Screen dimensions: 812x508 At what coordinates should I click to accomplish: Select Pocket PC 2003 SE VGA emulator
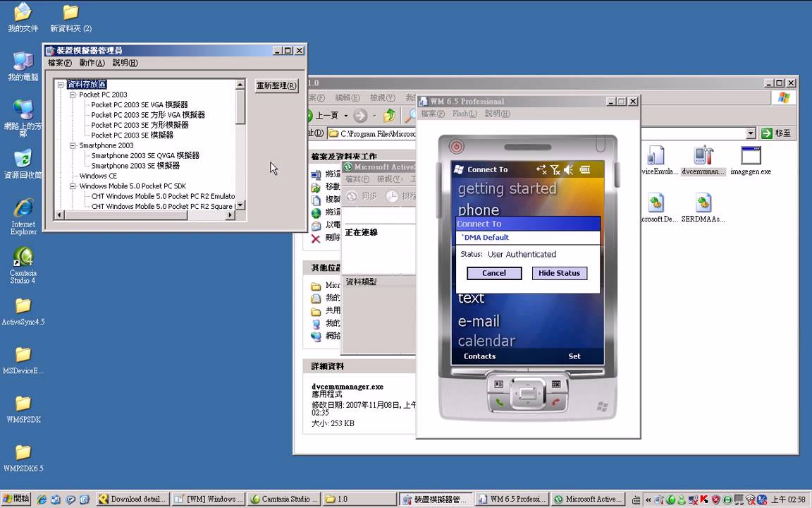pyautogui.click(x=140, y=104)
